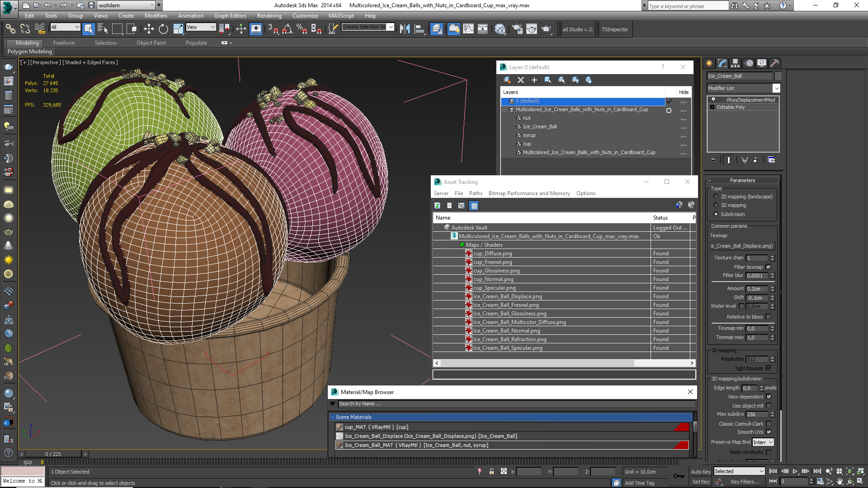Click the Unlink Selection tool

click(25, 29)
